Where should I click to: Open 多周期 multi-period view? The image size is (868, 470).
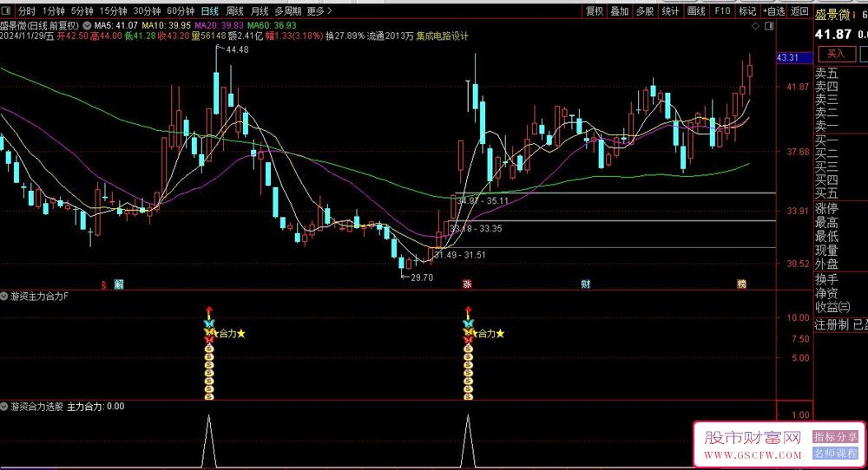(x=288, y=11)
